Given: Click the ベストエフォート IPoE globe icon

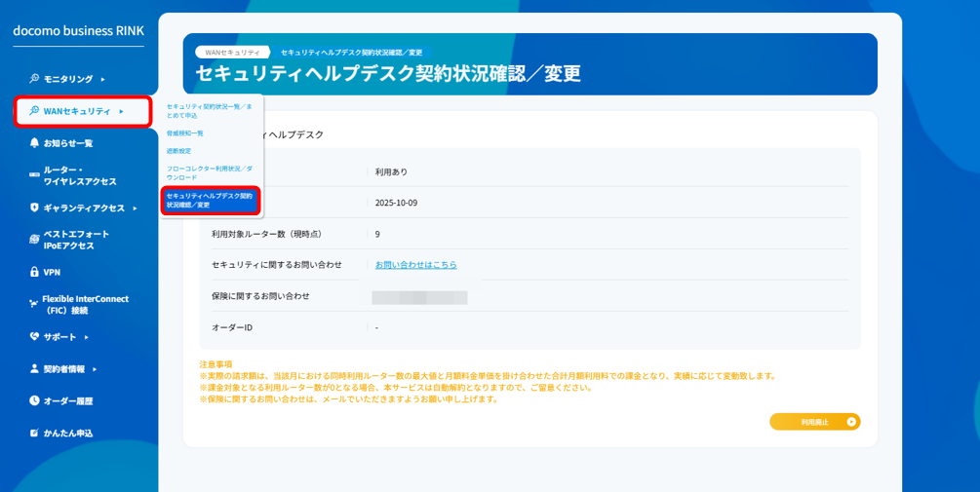Looking at the screenshot, I should pyautogui.click(x=35, y=240).
